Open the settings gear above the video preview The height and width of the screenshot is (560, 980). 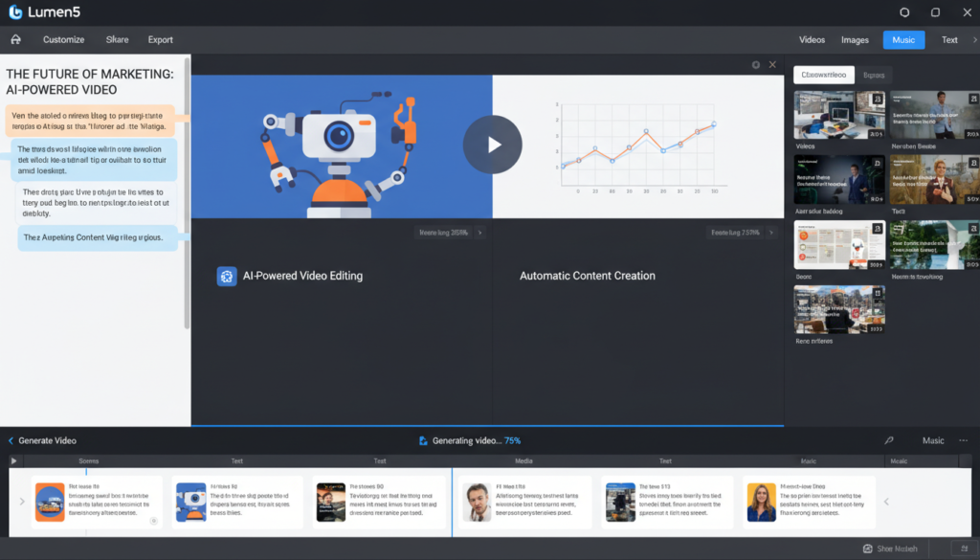(756, 64)
